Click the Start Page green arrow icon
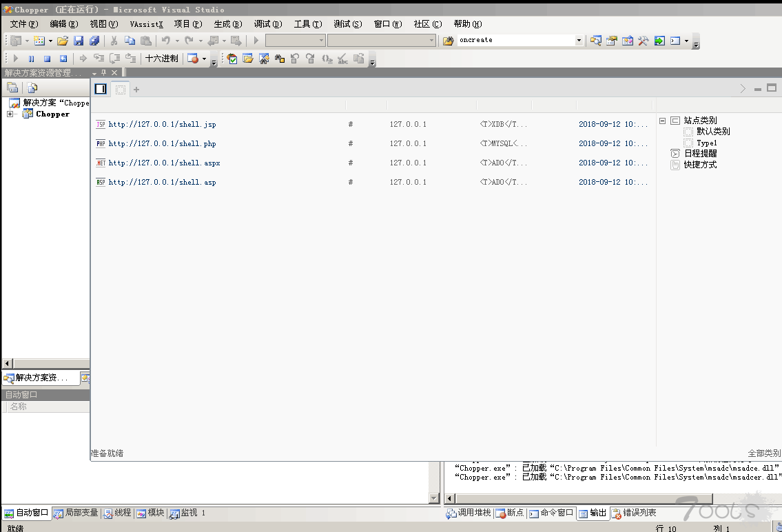This screenshot has width=782, height=532. point(659,41)
